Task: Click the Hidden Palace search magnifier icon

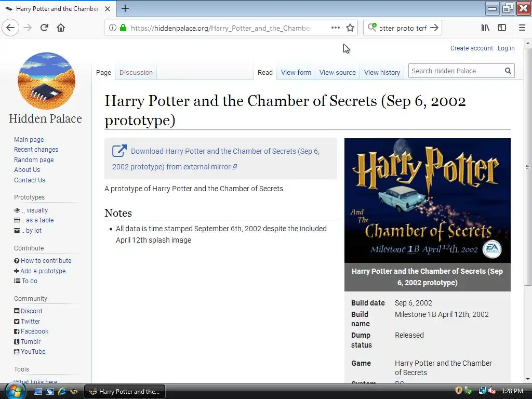Action: pyautogui.click(x=508, y=71)
